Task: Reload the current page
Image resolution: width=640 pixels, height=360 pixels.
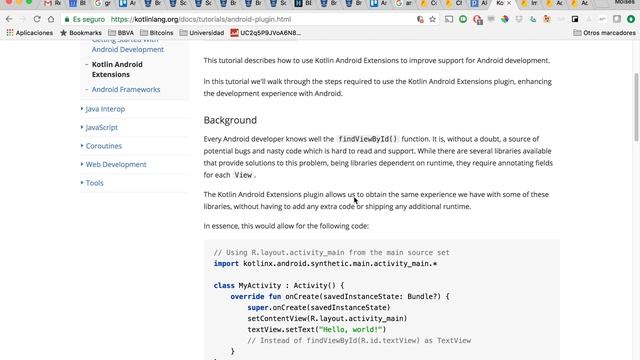Action: [37, 19]
